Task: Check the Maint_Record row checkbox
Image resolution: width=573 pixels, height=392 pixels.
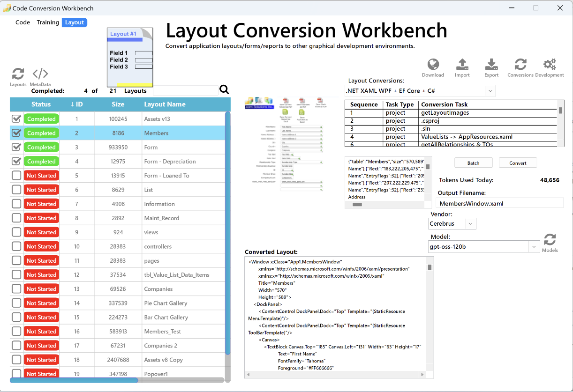Action: point(16,218)
